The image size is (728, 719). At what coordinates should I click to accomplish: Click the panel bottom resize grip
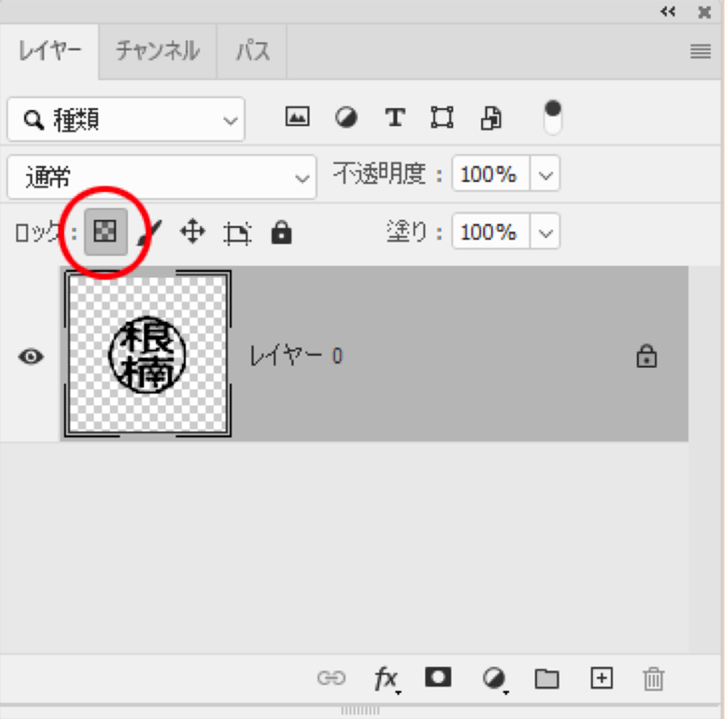pyautogui.click(x=360, y=711)
